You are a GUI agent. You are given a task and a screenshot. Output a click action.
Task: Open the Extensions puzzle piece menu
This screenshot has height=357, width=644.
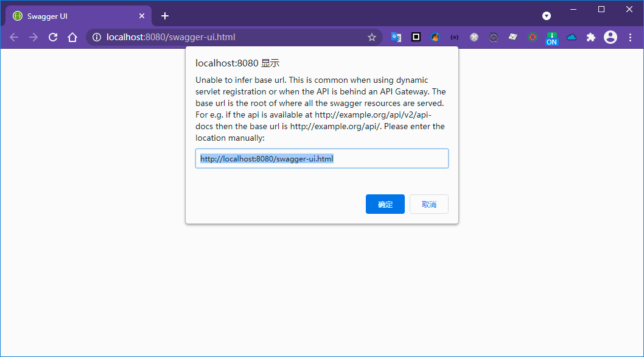590,37
